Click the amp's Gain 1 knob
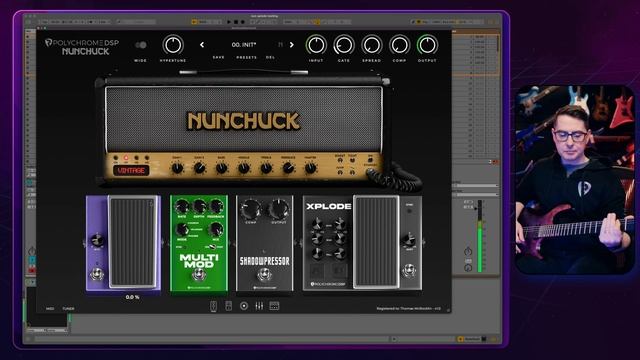Image resolution: width=640 pixels, height=360 pixels. [x=177, y=168]
